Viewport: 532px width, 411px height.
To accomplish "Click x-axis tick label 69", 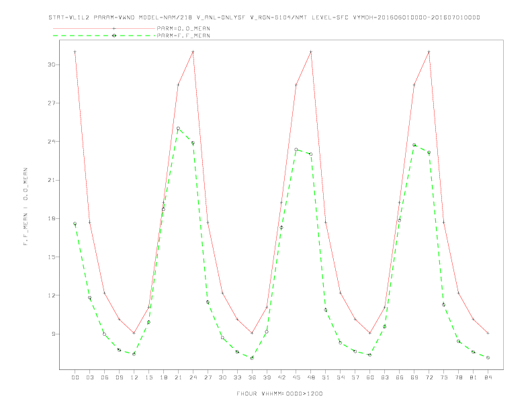I will [414, 377].
